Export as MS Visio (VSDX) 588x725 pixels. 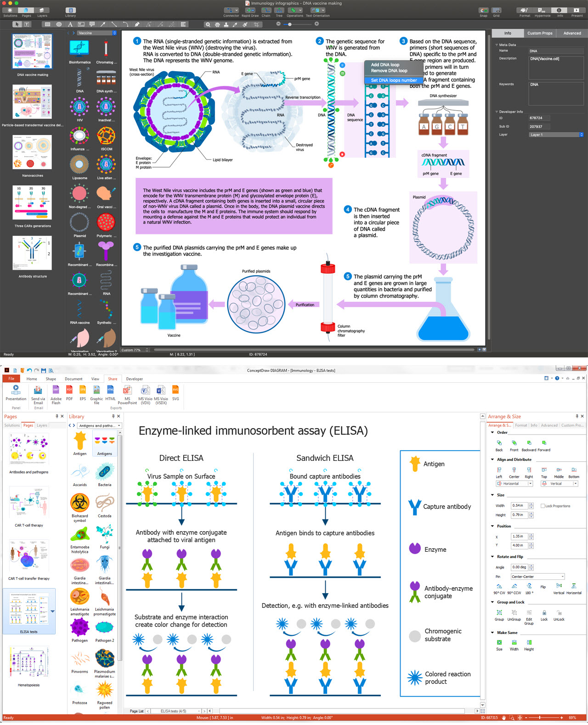coord(161,394)
